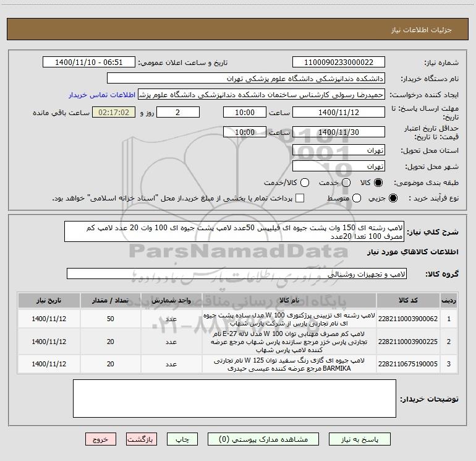The image size is (476, 461).
Task: Click the تاریخ نیاز column header
Action: [49, 301]
